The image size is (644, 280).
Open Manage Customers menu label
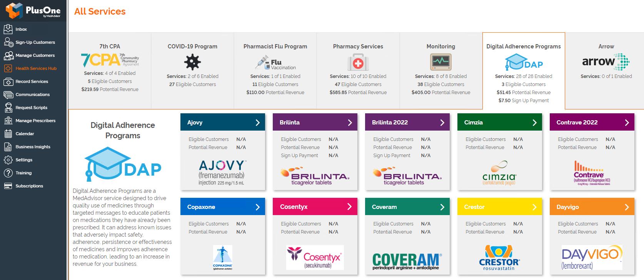(35, 55)
